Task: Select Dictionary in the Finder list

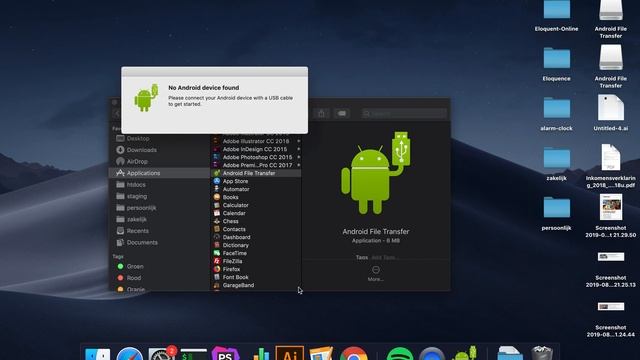Action: coord(256,245)
